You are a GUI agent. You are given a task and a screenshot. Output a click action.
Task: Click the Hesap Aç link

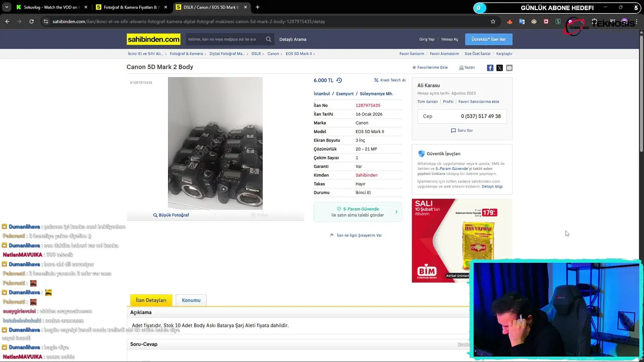450,39
